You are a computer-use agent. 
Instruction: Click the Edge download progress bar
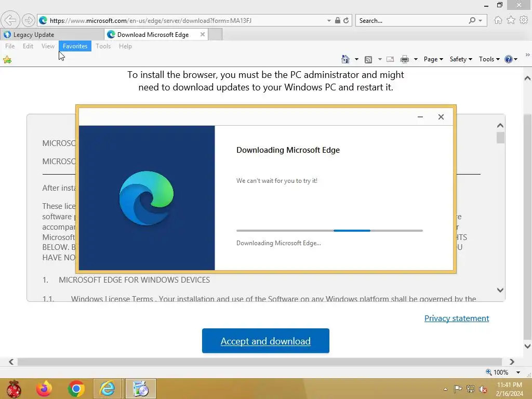pyautogui.click(x=329, y=231)
